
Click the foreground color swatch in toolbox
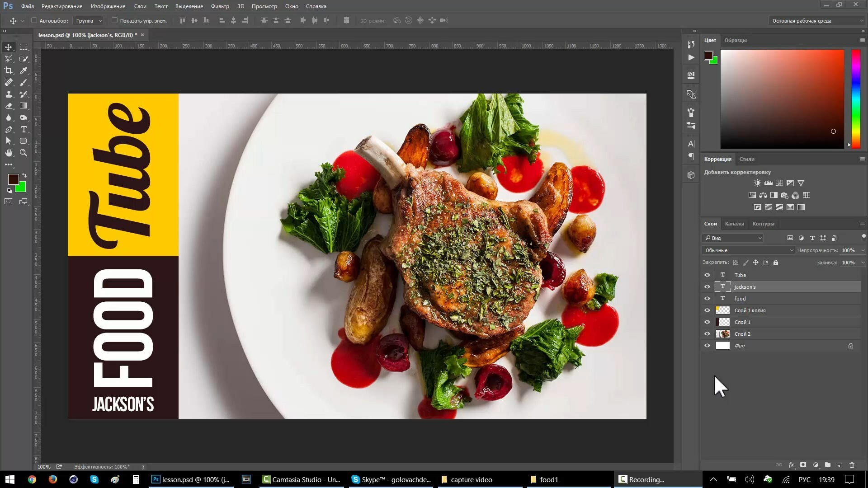tap(13, 179)
